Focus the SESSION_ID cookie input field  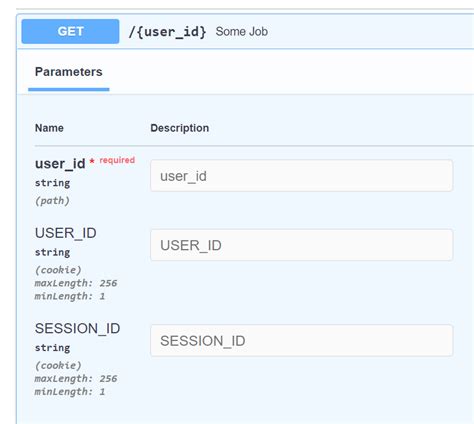click(x=301, y=340)
